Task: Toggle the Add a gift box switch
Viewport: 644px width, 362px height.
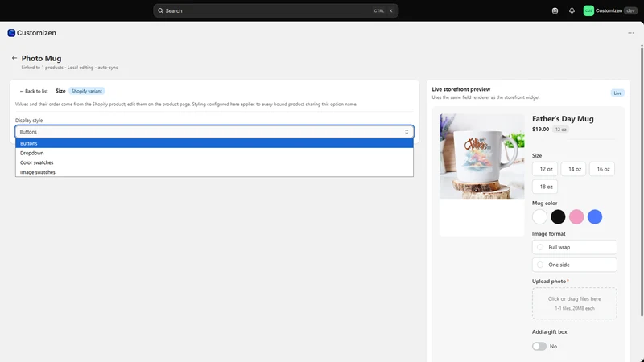Action: point(539,347)
